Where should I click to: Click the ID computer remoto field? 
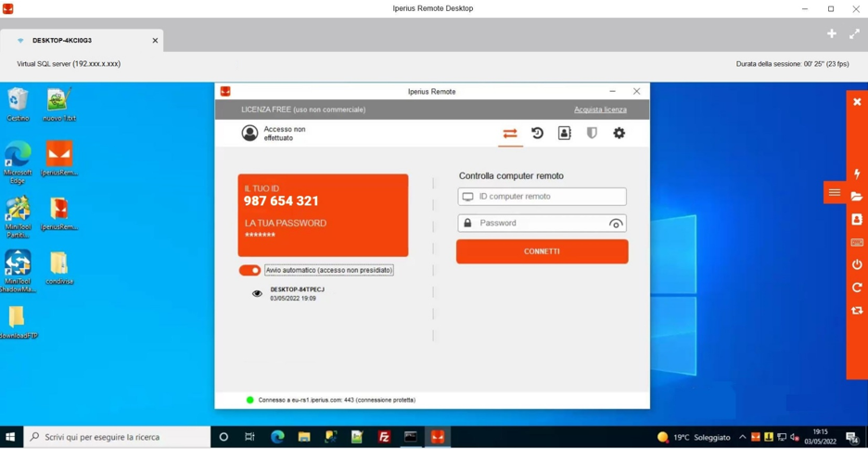point(542,197)
